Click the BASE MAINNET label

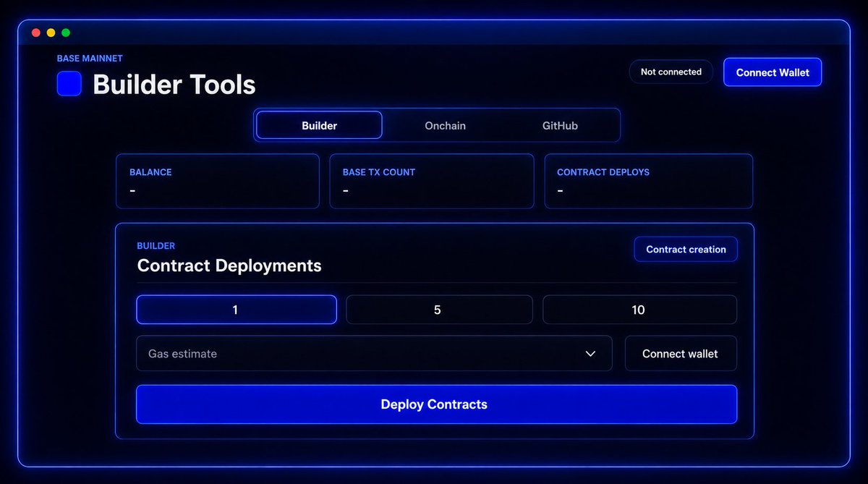90,58
